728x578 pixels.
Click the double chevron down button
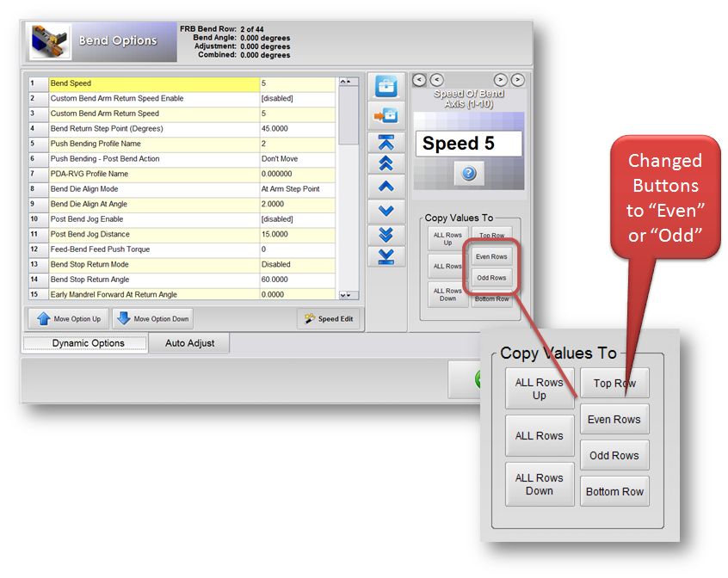386,234
